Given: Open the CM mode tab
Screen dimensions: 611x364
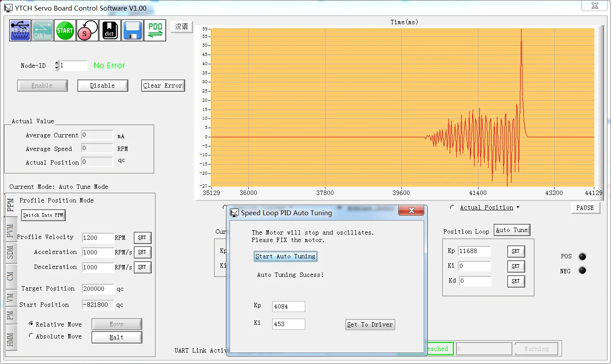Looking at the screenshot, I should pyautogui.click(x=11, y=276).
